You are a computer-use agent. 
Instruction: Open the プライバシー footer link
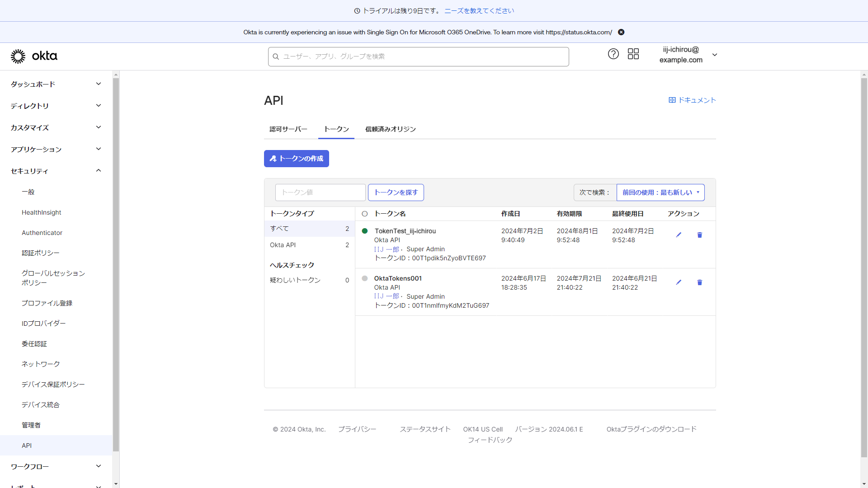(357, 429)
